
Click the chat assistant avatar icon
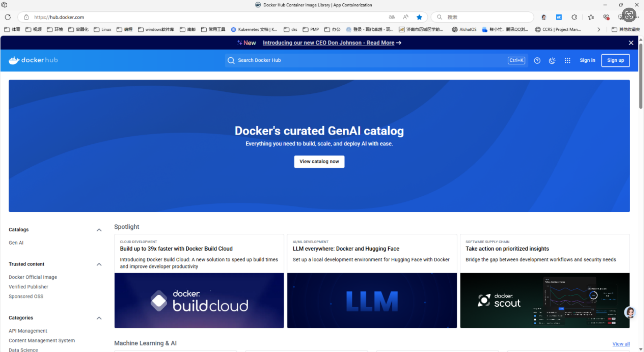click(x=630, y=312)
